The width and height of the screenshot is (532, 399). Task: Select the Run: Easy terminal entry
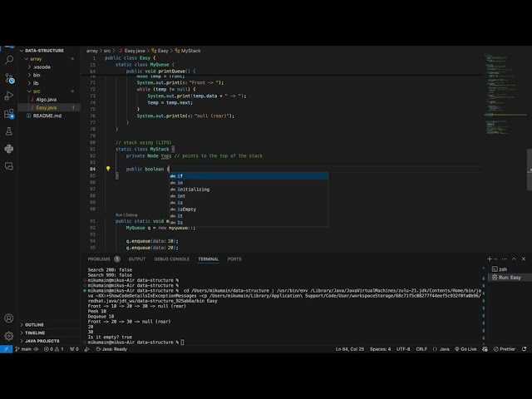point(509,277)
